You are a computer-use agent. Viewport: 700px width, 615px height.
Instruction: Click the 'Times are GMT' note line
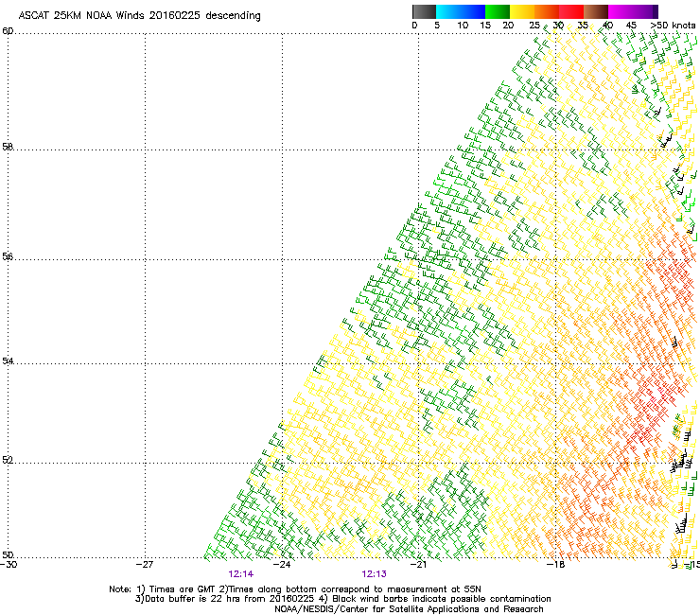pos(295,589)
